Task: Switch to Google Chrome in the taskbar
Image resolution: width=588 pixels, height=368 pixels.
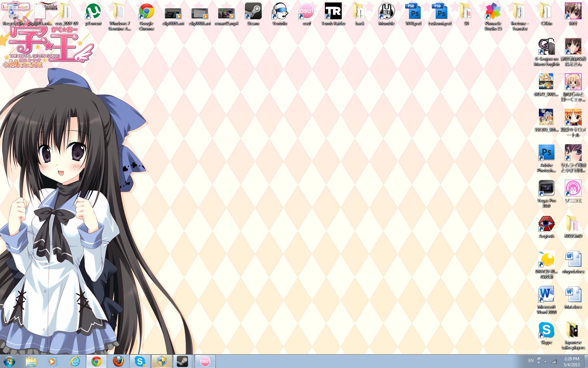Action: [96, 361]
